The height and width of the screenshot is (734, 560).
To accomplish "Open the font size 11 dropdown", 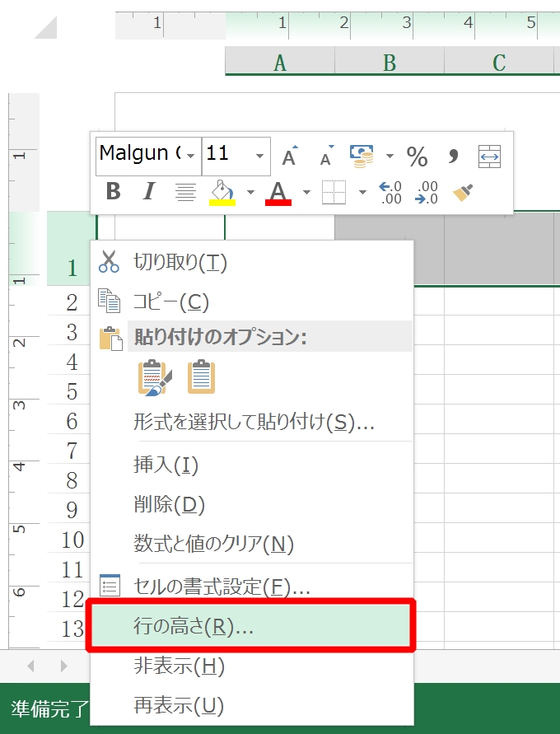I will (260, 156).
